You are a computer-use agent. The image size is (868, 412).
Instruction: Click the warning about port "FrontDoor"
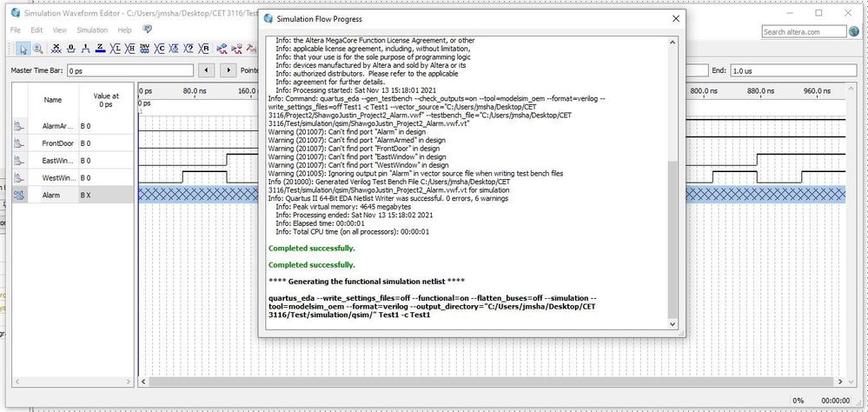point(354,149)
